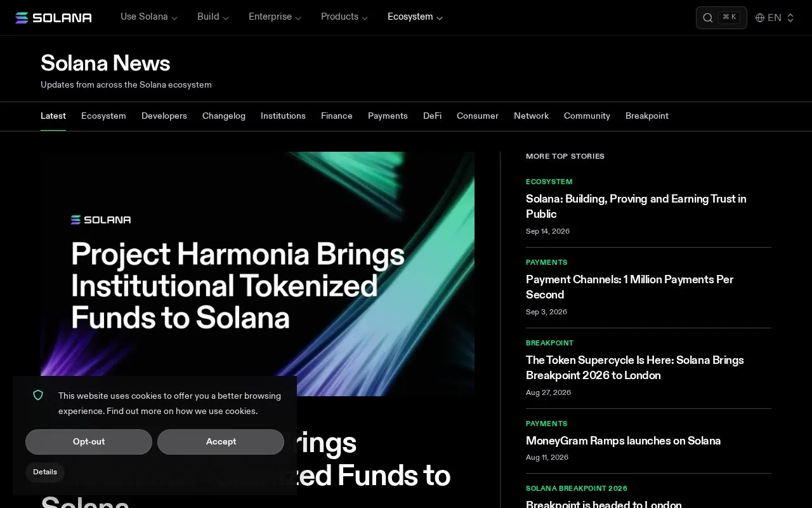Click the BREAKPOINT category label in top stories

coord(549,343)
